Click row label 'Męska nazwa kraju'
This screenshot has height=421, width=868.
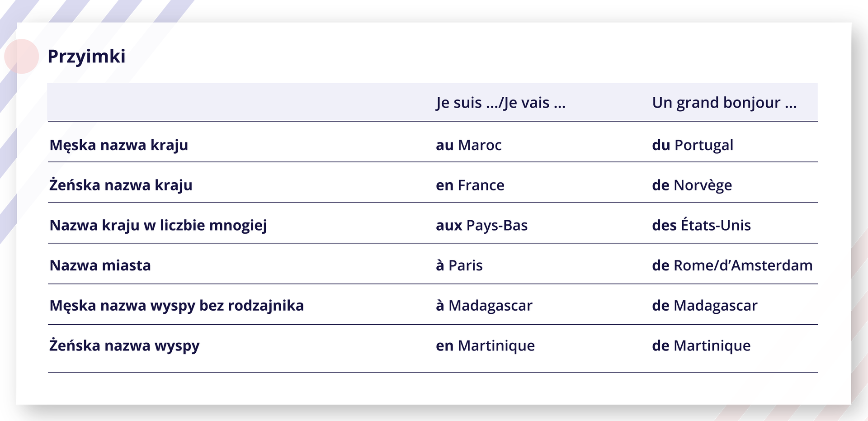(x=119, y=145)
